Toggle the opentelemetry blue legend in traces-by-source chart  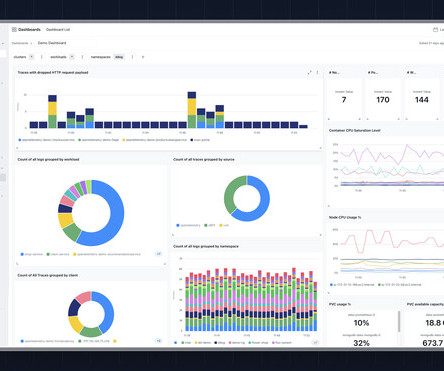click(188, 225)
